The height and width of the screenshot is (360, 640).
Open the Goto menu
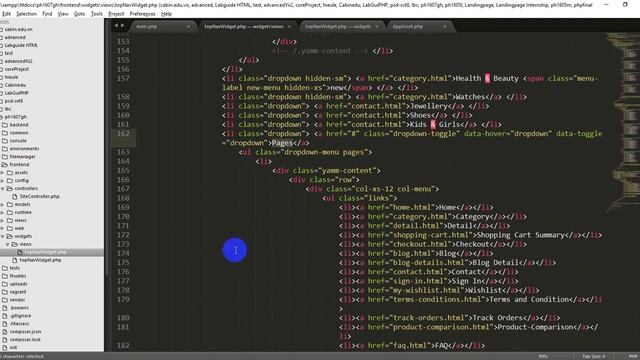point(79,14)
